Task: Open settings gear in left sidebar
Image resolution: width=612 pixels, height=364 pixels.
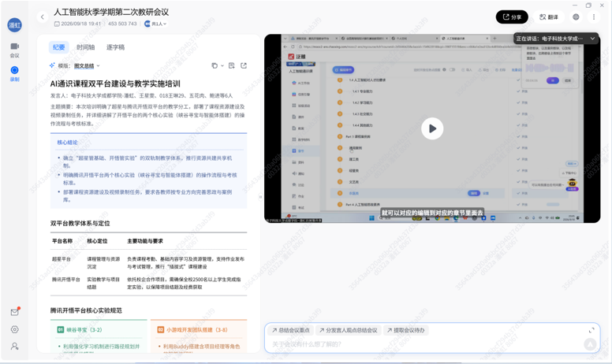Action: (14, 329)
